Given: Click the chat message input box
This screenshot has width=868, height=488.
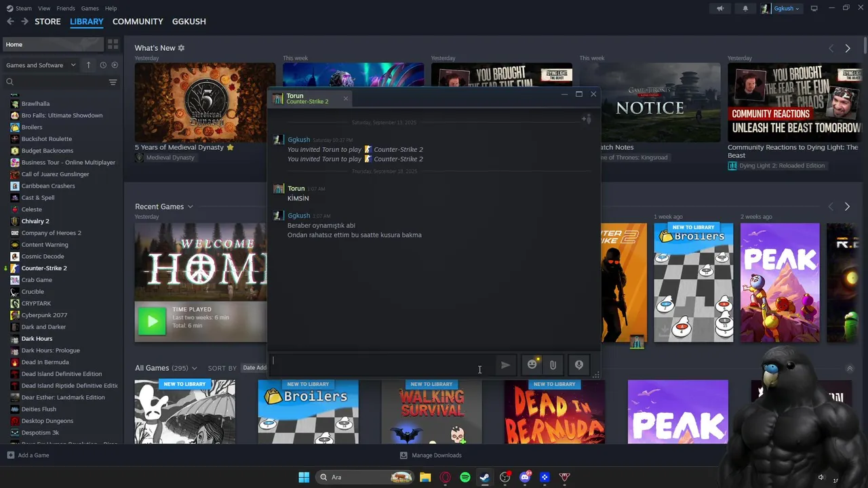Looking at the screenshot, I should [381, 365].
